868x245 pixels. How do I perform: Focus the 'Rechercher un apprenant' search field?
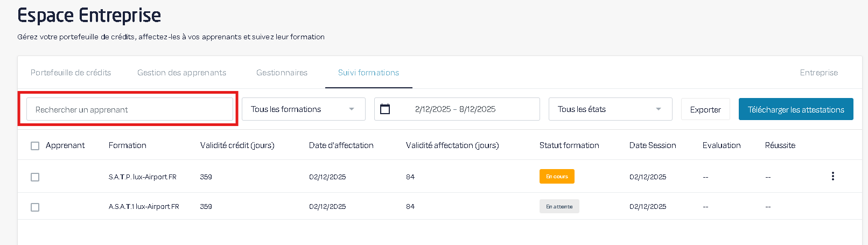pyautogui.click(x=129, y=109)
